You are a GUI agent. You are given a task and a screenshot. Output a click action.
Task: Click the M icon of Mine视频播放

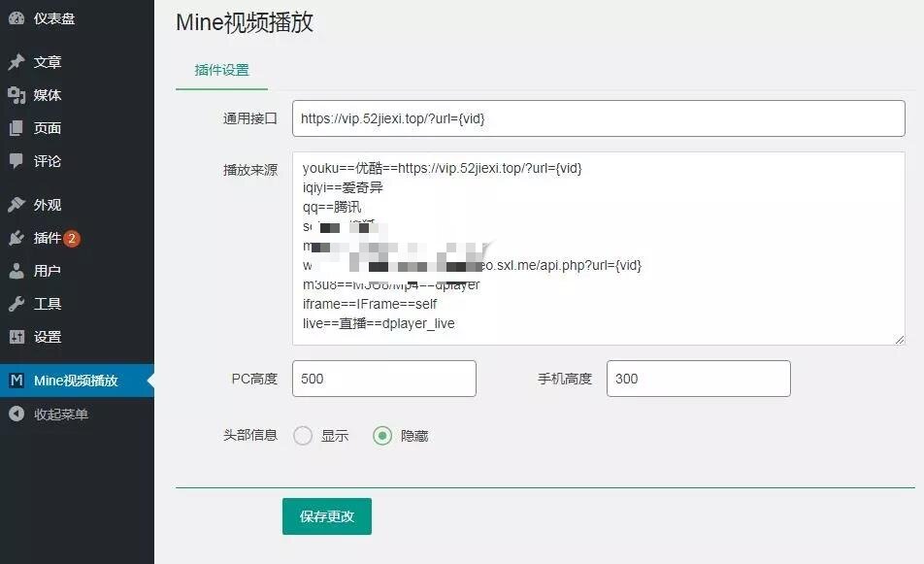point(16,381)
